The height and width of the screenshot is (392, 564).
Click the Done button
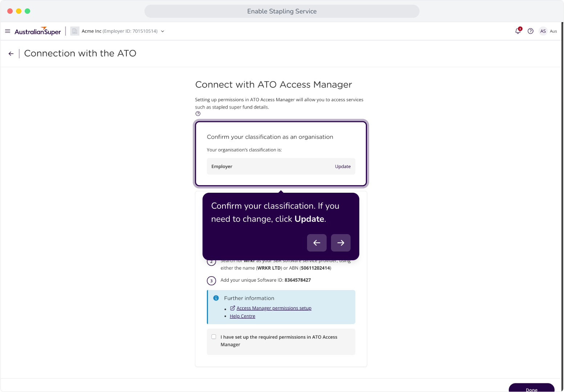pos(532,388)
